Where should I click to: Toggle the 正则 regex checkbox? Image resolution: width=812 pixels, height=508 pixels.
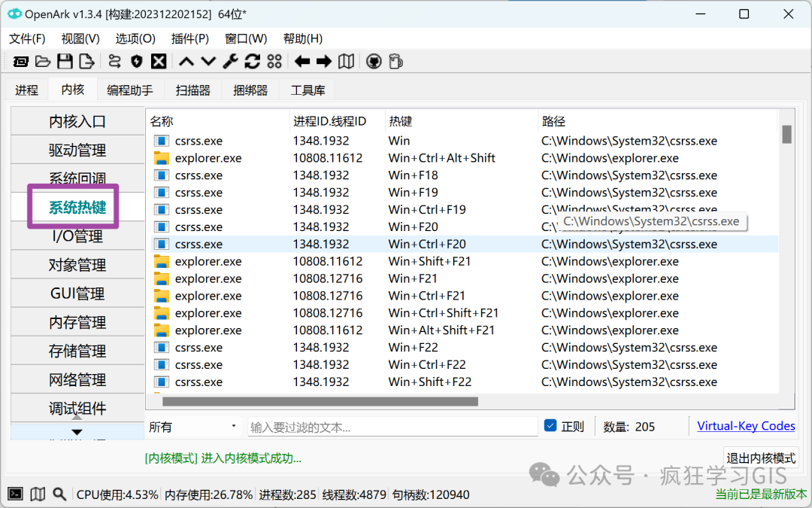[x=550, y=425]
